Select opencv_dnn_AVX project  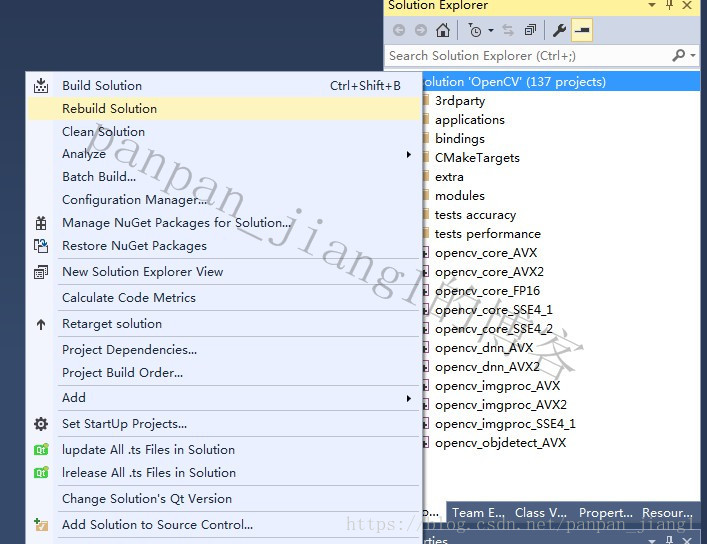[484, 348]
